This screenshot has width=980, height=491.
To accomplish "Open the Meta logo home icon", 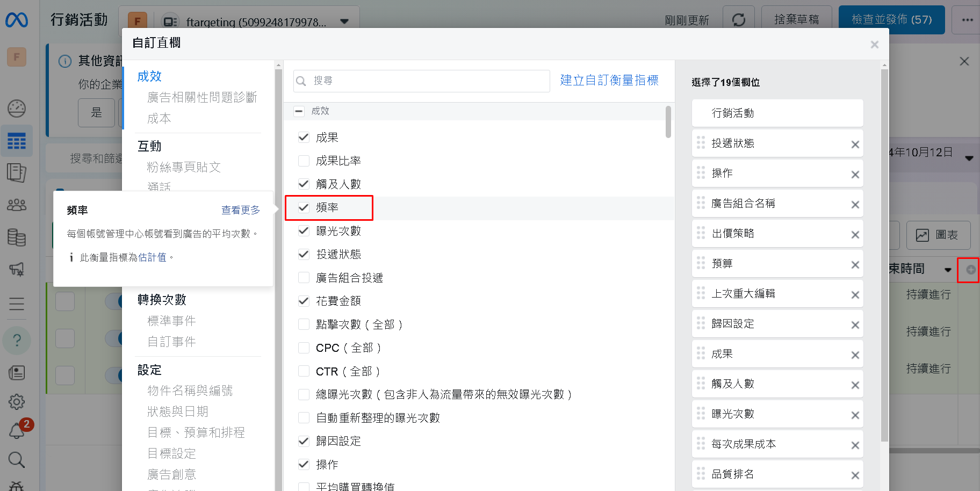I will click(17, 20).
